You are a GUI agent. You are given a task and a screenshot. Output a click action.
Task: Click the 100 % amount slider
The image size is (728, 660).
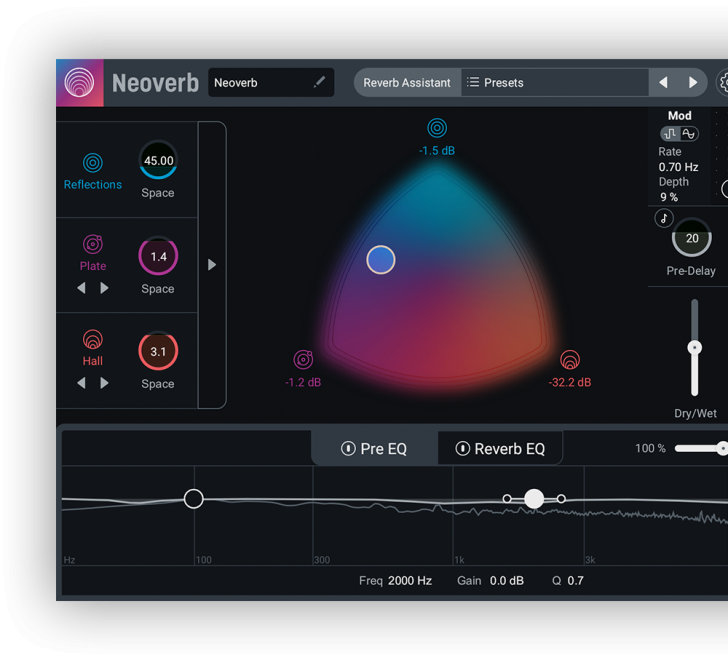[x=702, y=448]
